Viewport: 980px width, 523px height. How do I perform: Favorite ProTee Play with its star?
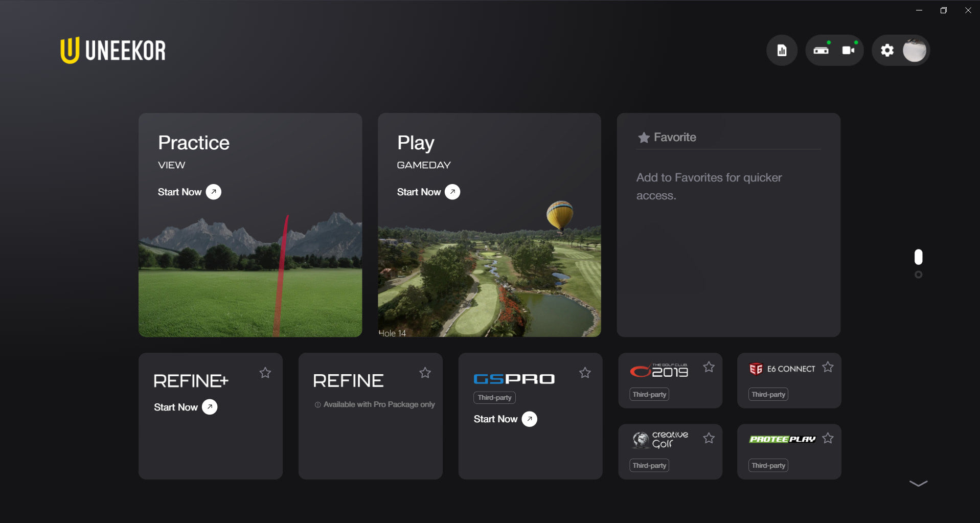click(x=828, y=438)
